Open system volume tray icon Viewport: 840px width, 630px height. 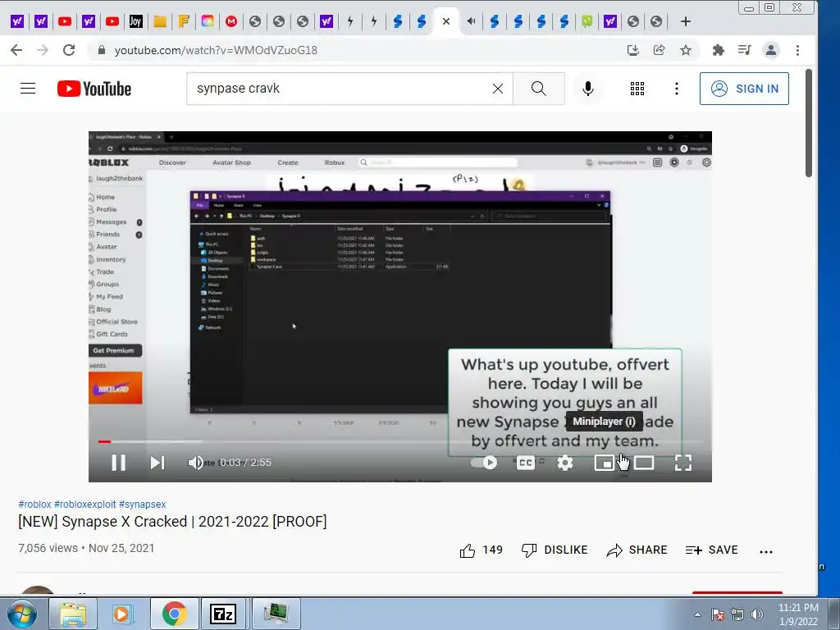(757, 614)
